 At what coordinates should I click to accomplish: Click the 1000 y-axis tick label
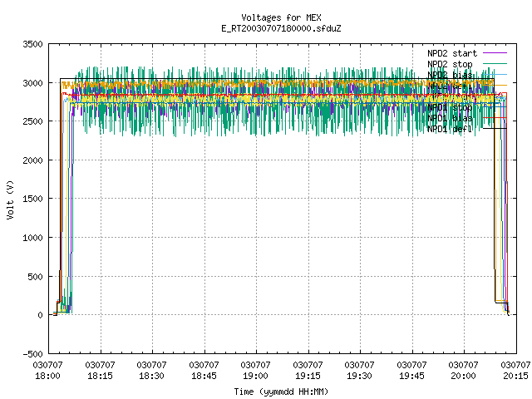click(x=32, y=238)
